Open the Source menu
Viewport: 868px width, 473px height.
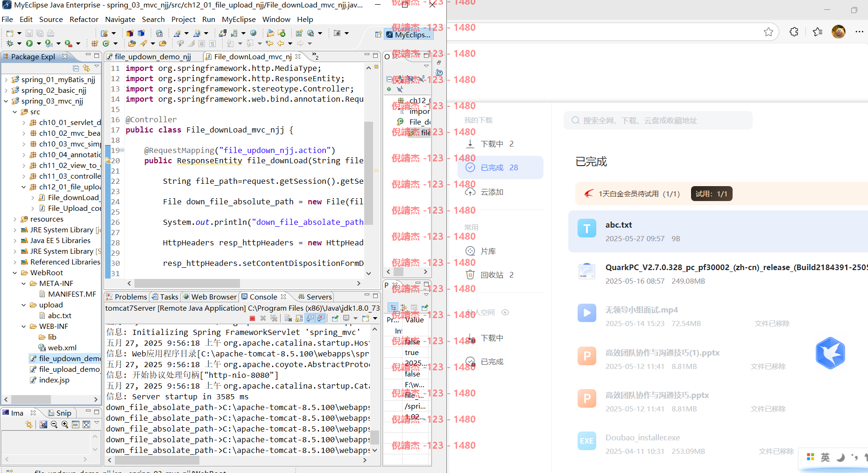click(51, 19)
